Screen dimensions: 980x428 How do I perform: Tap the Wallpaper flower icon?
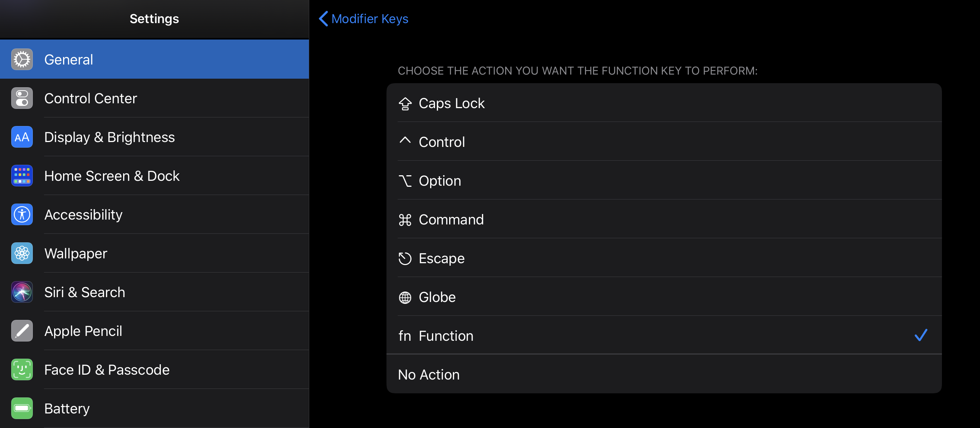pyautogui.click(x=22, y=254)
